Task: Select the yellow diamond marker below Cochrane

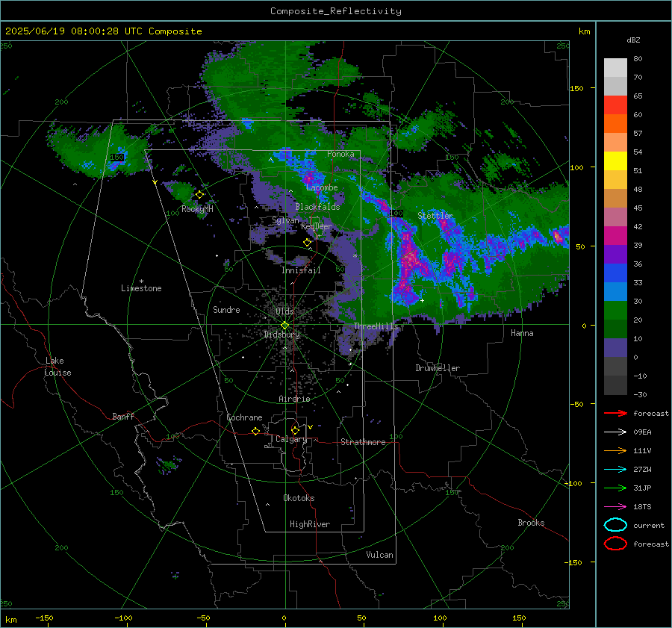Action: pyautogui.click(x=255, y=431)
